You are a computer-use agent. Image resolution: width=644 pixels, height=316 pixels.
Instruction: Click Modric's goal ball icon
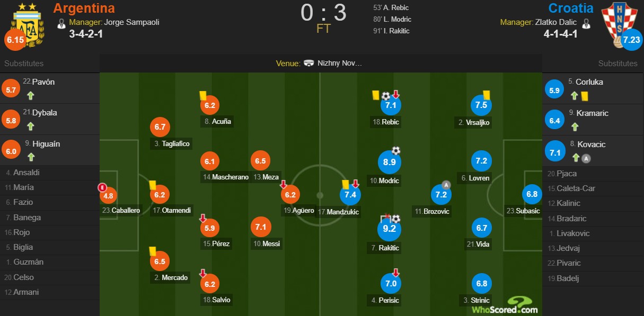point(396,150)
